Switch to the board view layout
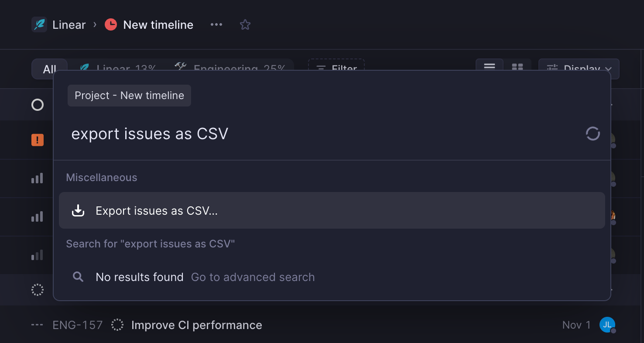This screenshot has width=644, height=343. (518, 66)
